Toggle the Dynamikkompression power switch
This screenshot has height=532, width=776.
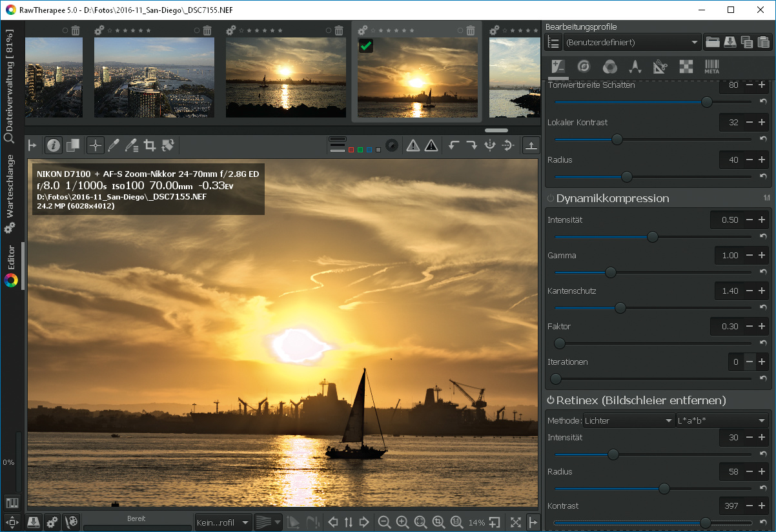551,199
